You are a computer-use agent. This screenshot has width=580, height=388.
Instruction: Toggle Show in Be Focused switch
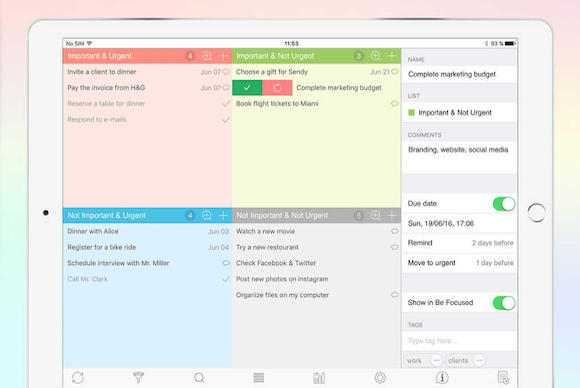click(x=504, y=303)
